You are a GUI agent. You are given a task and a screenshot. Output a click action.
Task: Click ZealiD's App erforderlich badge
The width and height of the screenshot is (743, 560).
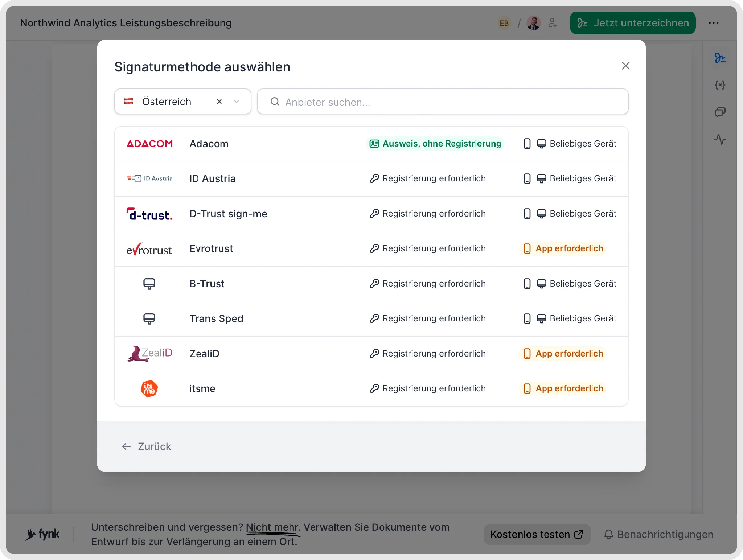coord(563,354)
